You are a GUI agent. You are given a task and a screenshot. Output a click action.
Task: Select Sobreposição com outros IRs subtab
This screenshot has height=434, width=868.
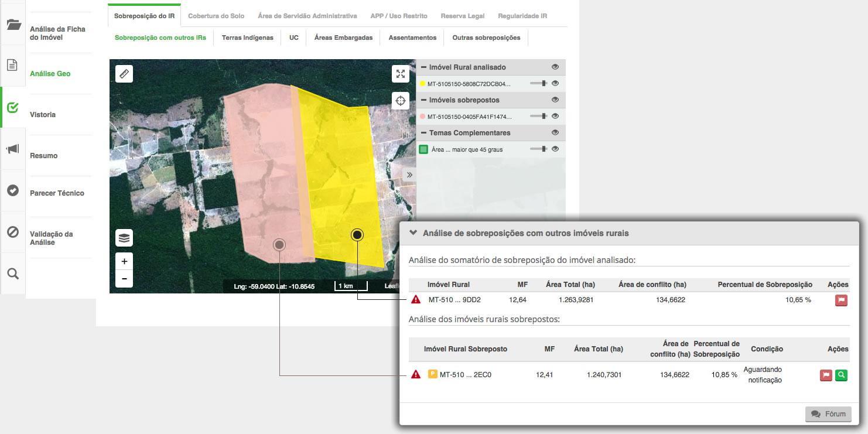(160, 37)
